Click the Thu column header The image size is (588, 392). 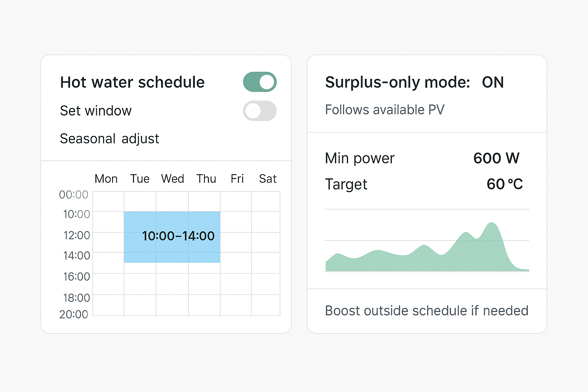point(206,178)
